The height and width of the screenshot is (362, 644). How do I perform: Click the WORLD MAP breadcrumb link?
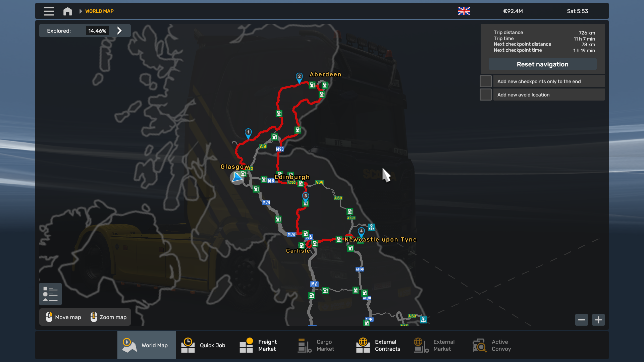(99, 11)
